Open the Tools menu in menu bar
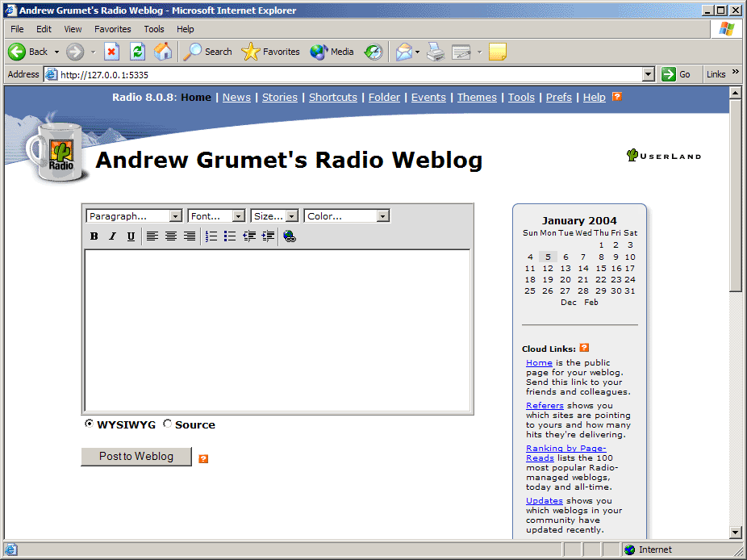 point(154,29)
